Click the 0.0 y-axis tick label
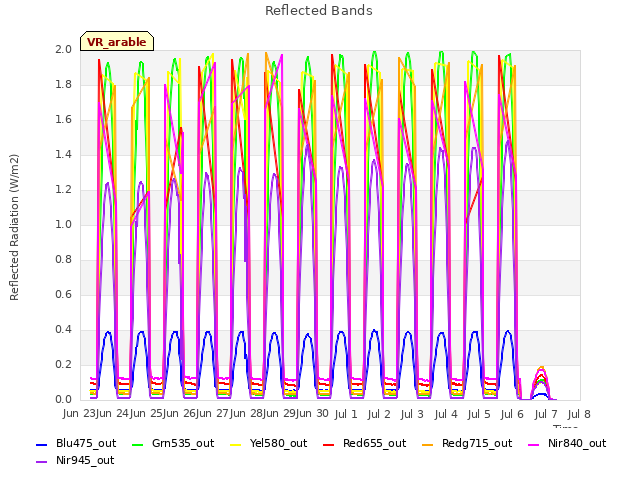This screenshot has width=640, height=480. tap(63, 400)
